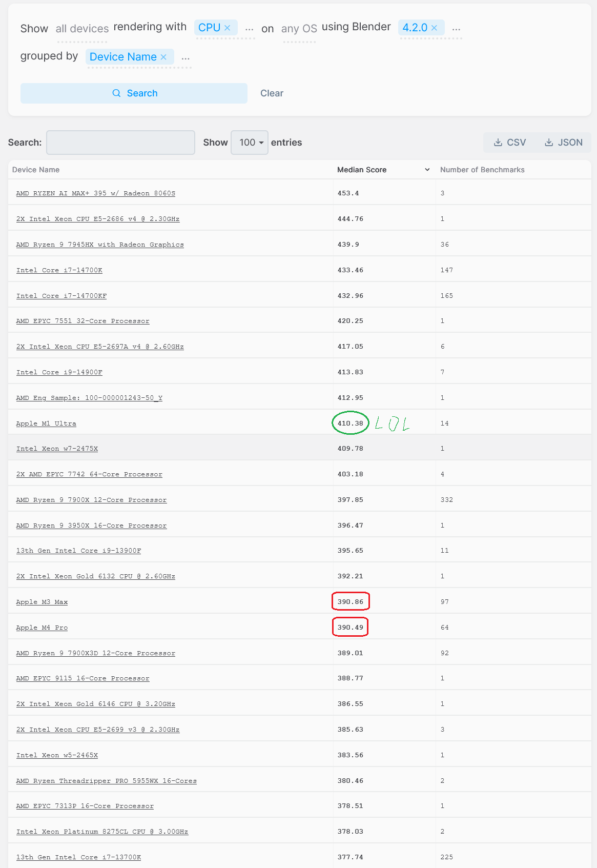Open 2X AMD EPYC 7742 64-Core link
Viewport: 597px width, 868px height.
[x=89, y=474]
